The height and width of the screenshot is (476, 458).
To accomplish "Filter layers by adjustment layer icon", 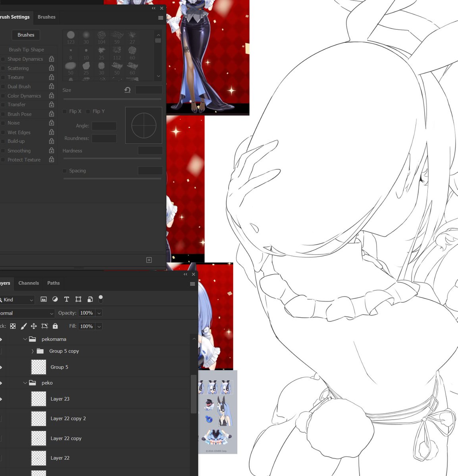I will 55,299.
